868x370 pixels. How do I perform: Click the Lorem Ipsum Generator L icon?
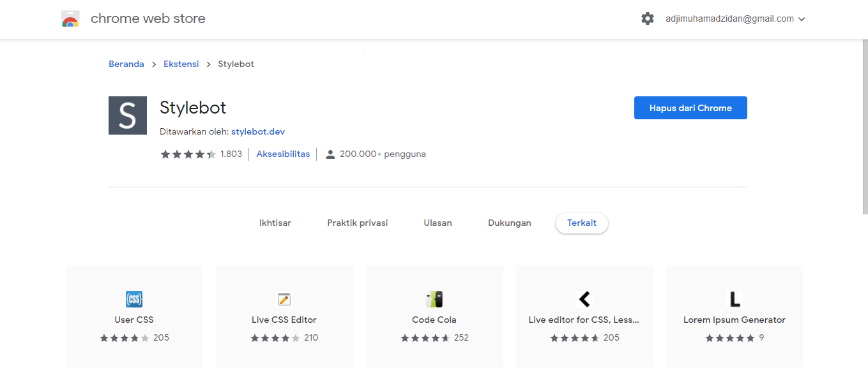click(x=734, y=299)
